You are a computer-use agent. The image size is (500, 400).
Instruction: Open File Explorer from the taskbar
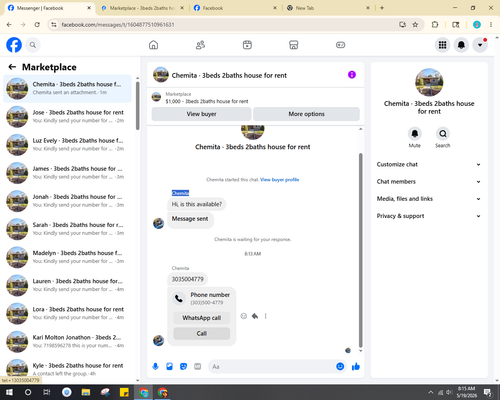pos(86,392)
